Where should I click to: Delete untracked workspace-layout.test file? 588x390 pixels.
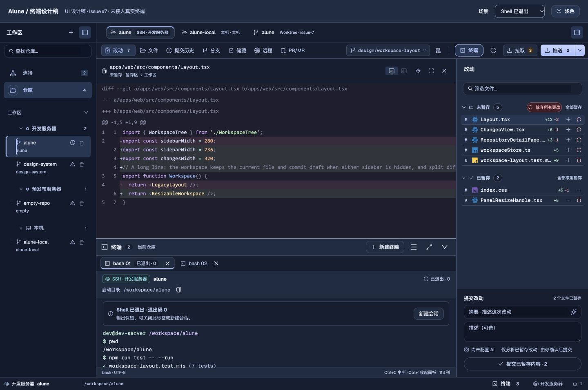tap(579, 160)
